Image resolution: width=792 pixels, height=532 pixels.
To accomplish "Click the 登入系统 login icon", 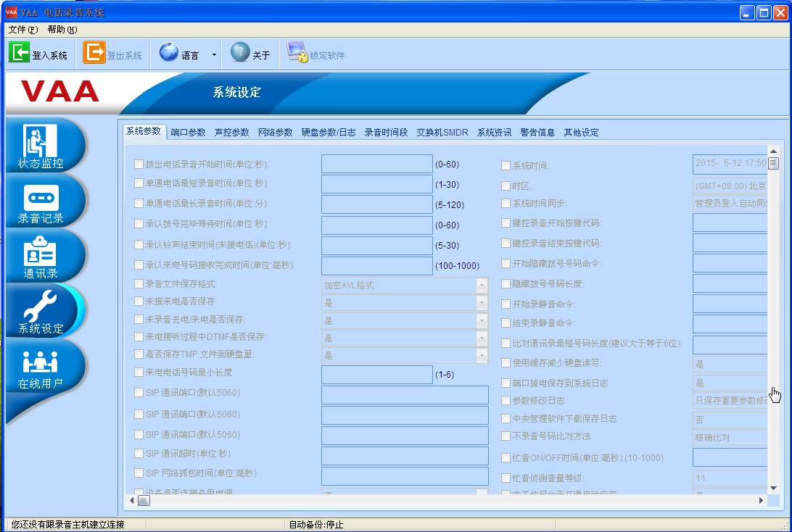I will (19, 52).
